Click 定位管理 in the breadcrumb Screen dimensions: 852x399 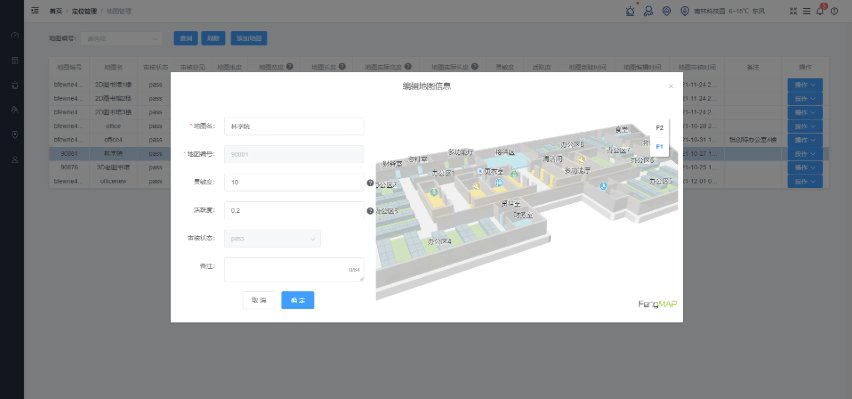click(83, 11)
